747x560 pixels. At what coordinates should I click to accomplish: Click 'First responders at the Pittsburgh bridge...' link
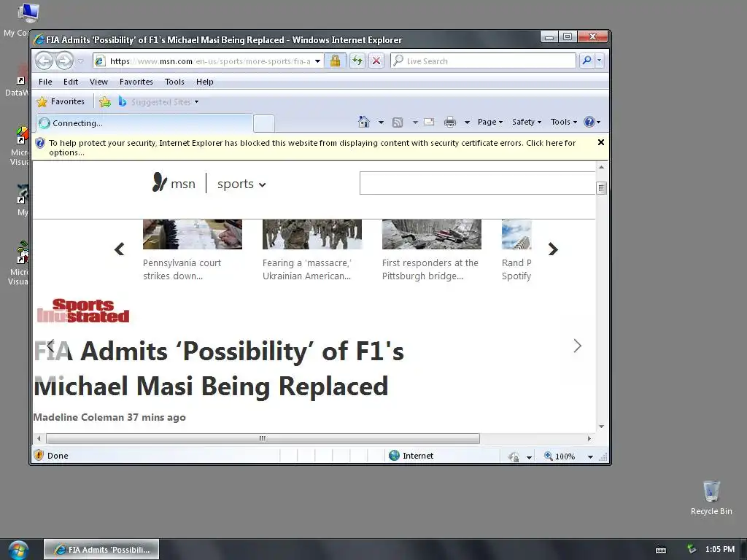point(430,270)
